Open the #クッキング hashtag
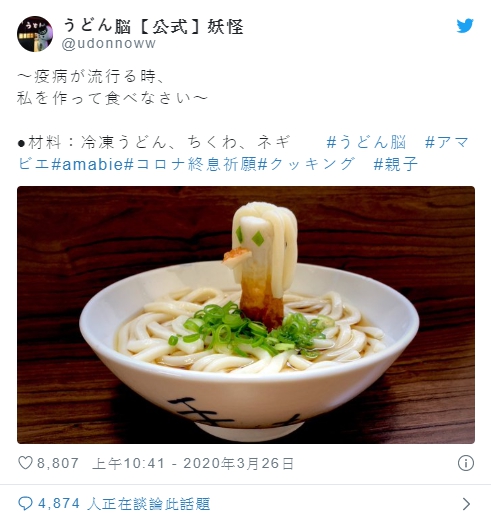The width and height of the screenshot is (491, 520). point(305,164)
